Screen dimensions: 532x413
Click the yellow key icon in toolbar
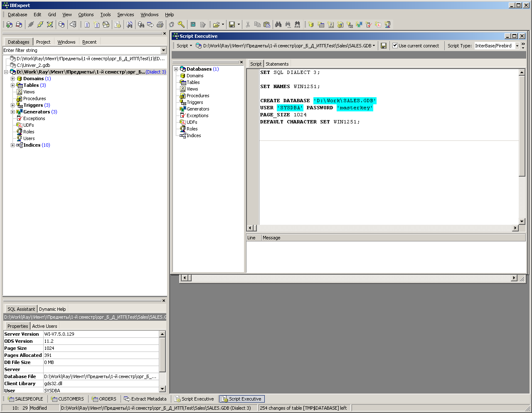pos(181,25)
